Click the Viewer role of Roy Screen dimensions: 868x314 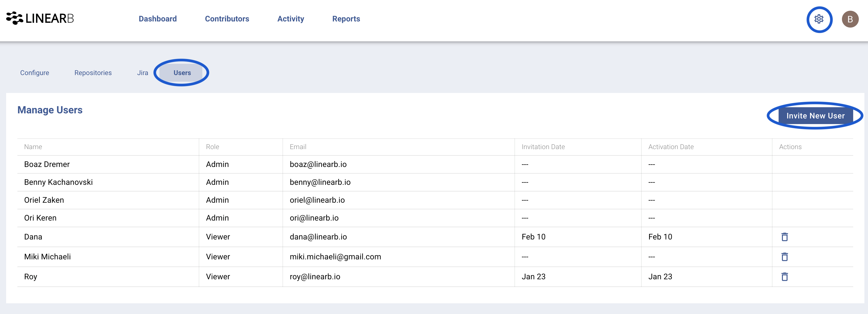pos(218,277)
